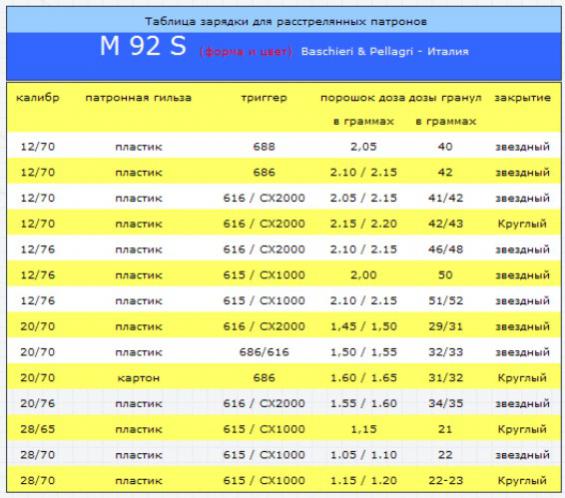The image size is (565, 498).
Task: Click caliber '28/70' in the 22-23 row
Action: coord(37,480)
